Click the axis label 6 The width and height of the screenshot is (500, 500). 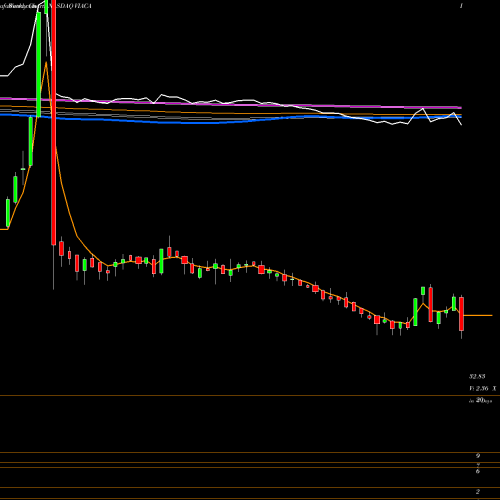point(478,471)
